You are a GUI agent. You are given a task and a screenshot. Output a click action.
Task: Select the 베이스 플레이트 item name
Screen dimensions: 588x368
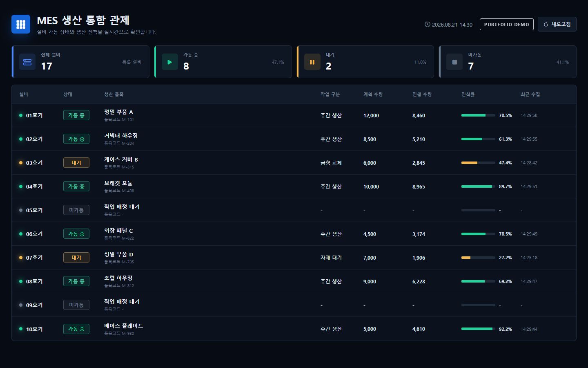pos(123,326)
